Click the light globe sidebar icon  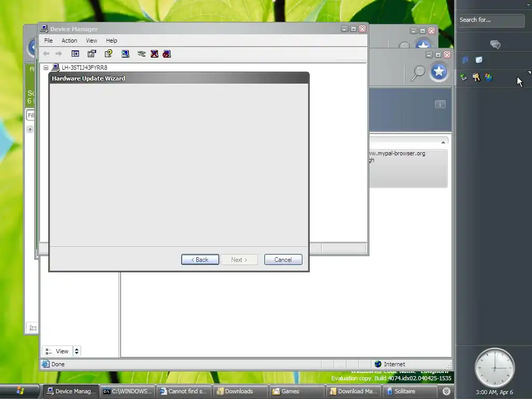tap(478, 60)
